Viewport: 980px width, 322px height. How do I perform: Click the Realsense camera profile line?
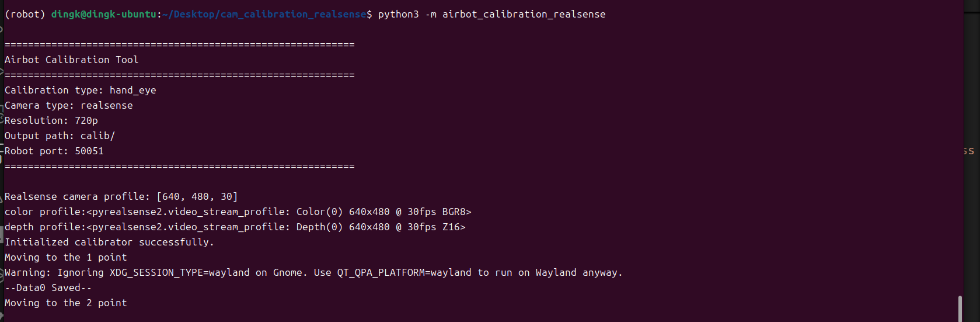tap(121, 196)
